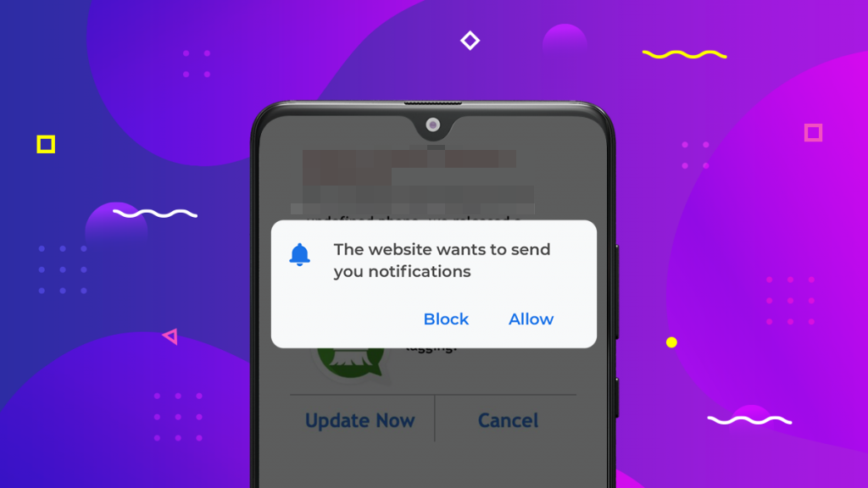Tap Allow in the notification prompt
This screenshot has height=488, width=868.
point(531,319)
